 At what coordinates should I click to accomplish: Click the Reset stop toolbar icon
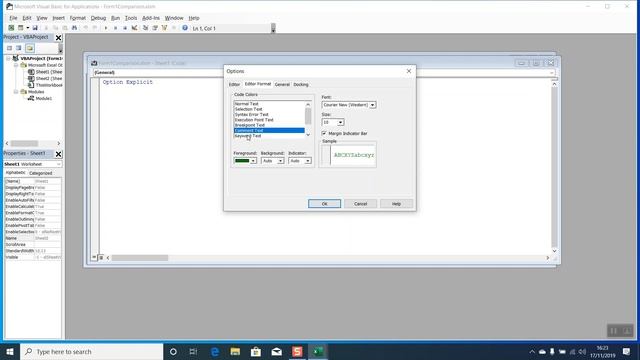(125, 28)
